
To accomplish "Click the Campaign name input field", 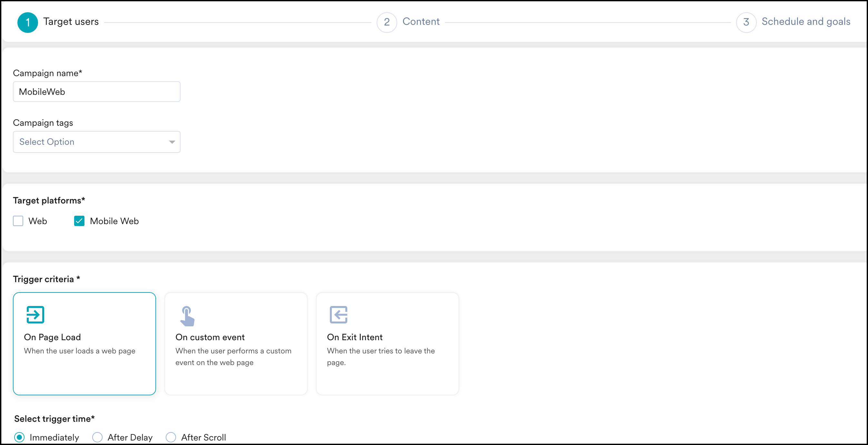I will coord(97,92).
